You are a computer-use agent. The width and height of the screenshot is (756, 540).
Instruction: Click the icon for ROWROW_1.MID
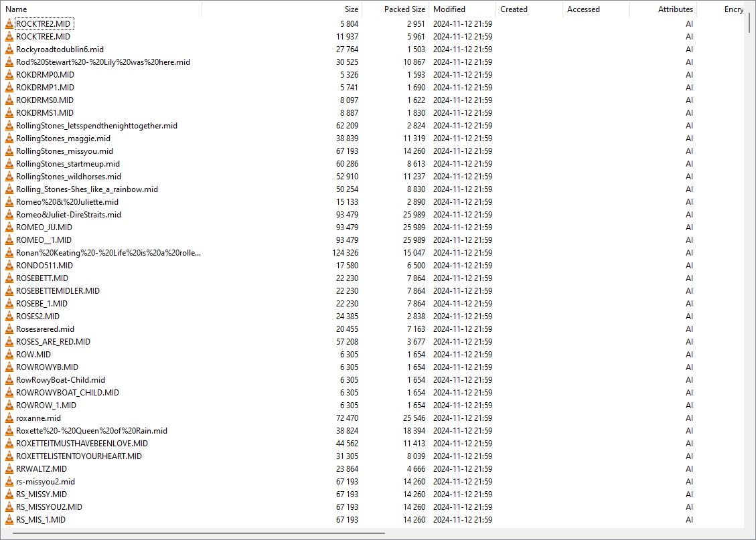coord(9,406)
